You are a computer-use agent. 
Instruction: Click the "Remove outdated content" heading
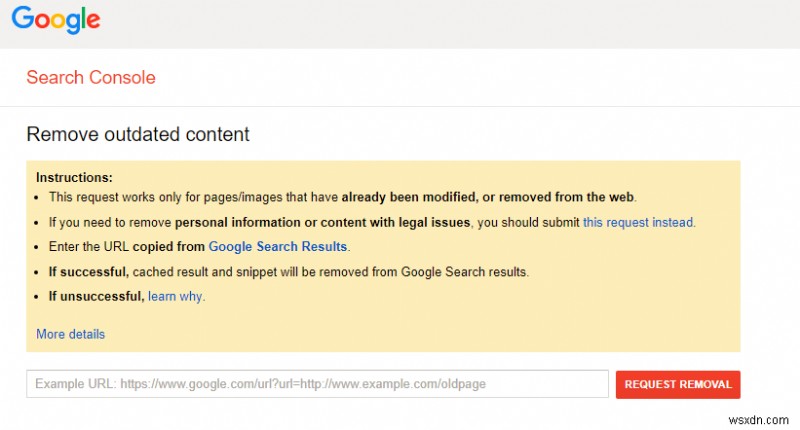pos(138,134)
